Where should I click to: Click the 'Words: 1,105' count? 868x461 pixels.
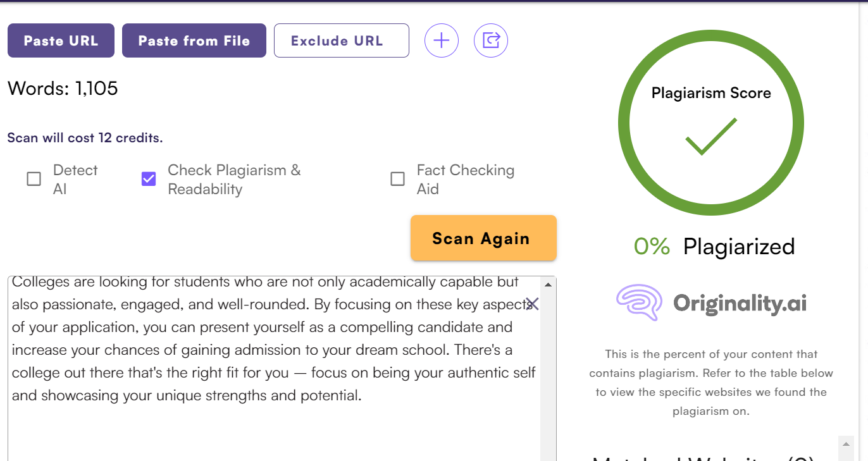pyautogui.click(x=63, y=88)
